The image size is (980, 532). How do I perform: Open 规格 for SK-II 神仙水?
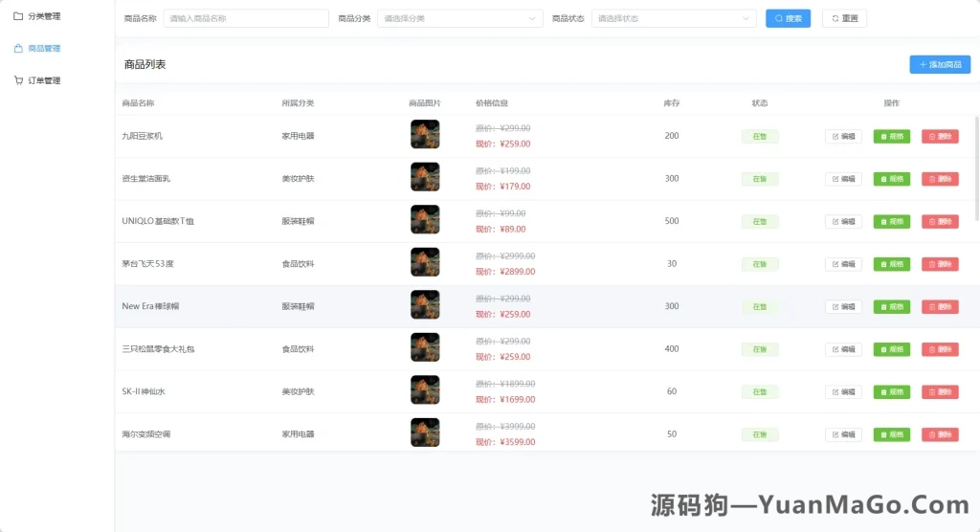tap(892, 392)
